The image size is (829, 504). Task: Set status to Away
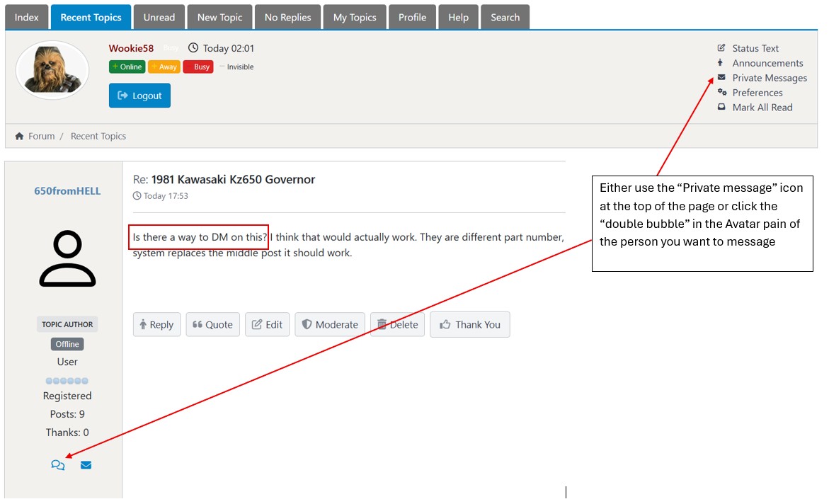[164, 67]
